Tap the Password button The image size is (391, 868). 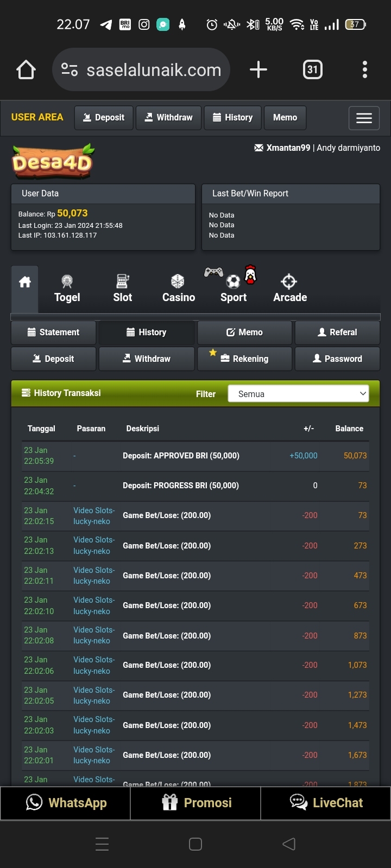click(x=337, y=359)
